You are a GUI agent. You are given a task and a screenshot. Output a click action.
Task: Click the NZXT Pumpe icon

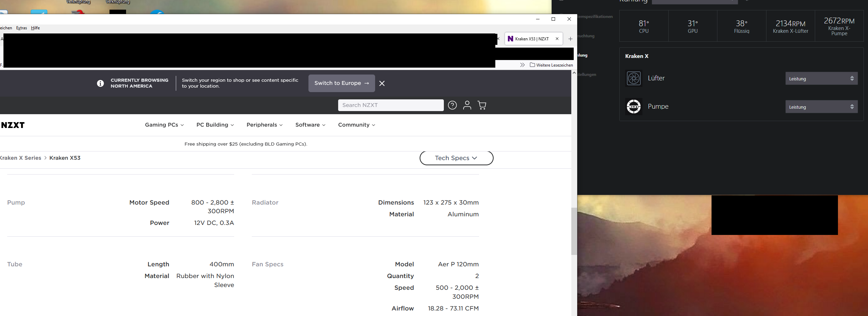click(633, 107)
